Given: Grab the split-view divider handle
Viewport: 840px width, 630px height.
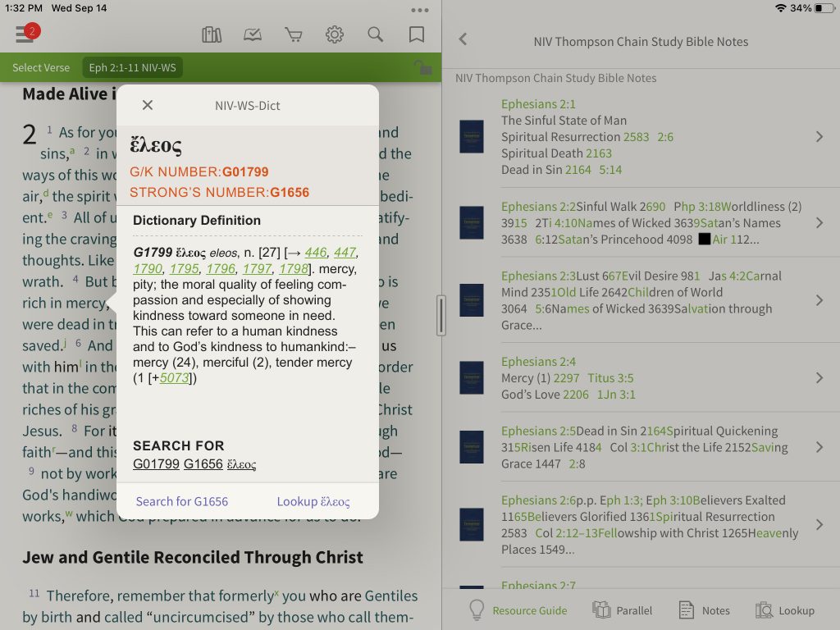Looking at the screenshot, I should (x=441, y=315).
